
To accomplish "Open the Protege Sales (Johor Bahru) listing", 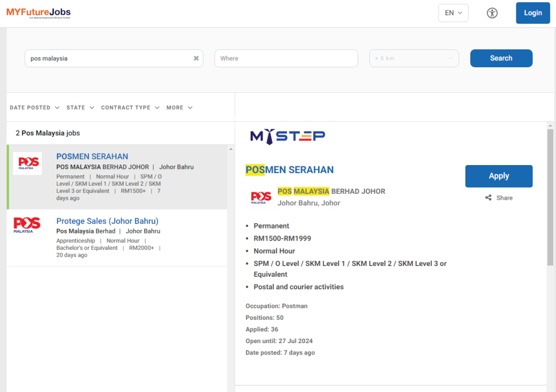I will point(108,221).
